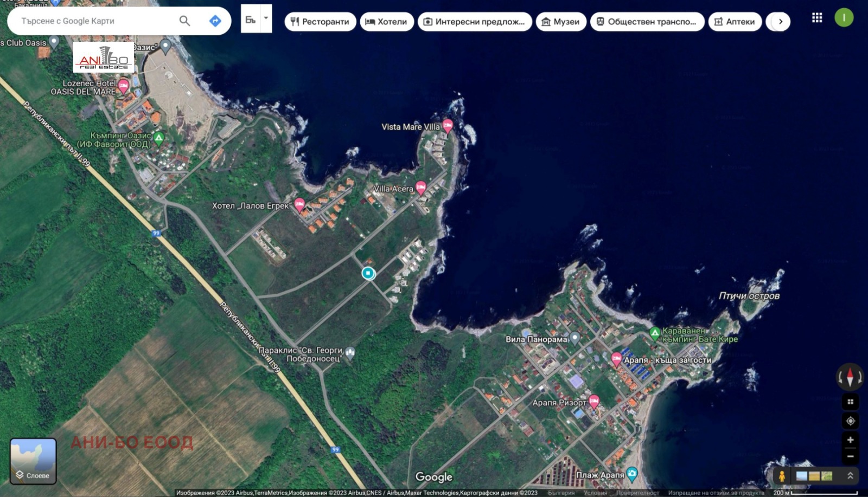Open the Vista Mare Villa hotel pin
Screen dimensions: 868x497
(x=448, y=126)
